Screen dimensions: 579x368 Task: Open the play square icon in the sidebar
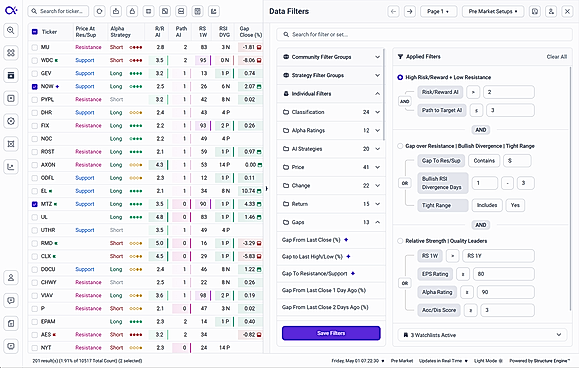point(11,98)
